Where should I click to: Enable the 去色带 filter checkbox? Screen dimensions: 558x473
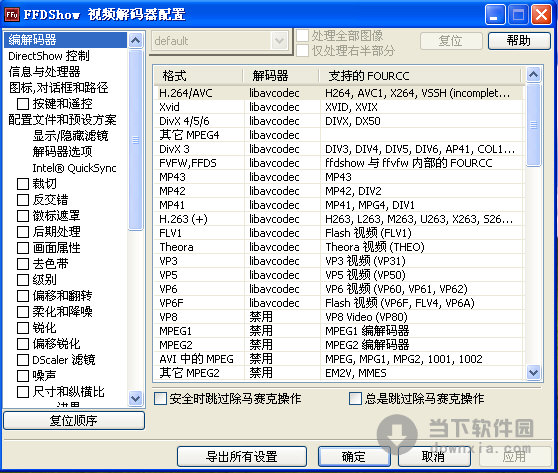(x=23, y=264)
